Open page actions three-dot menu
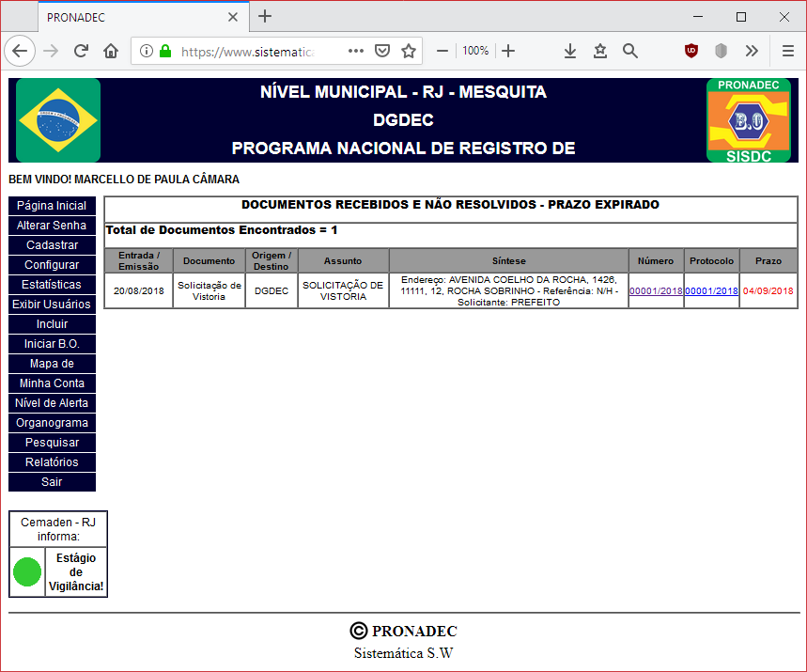 [x=356, y=51]
